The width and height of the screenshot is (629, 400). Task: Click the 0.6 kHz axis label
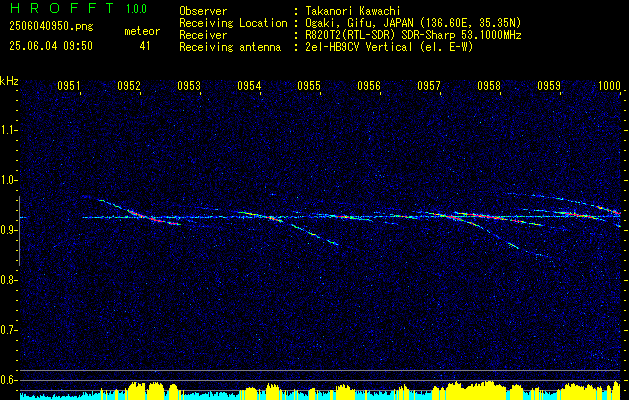coord(8,380)
